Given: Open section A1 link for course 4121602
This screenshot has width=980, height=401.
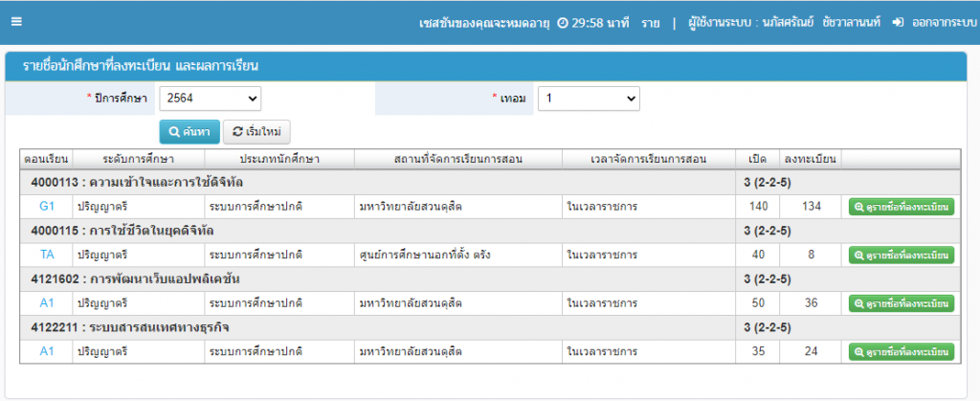Looking at the screenshot, I should point(47,303).
